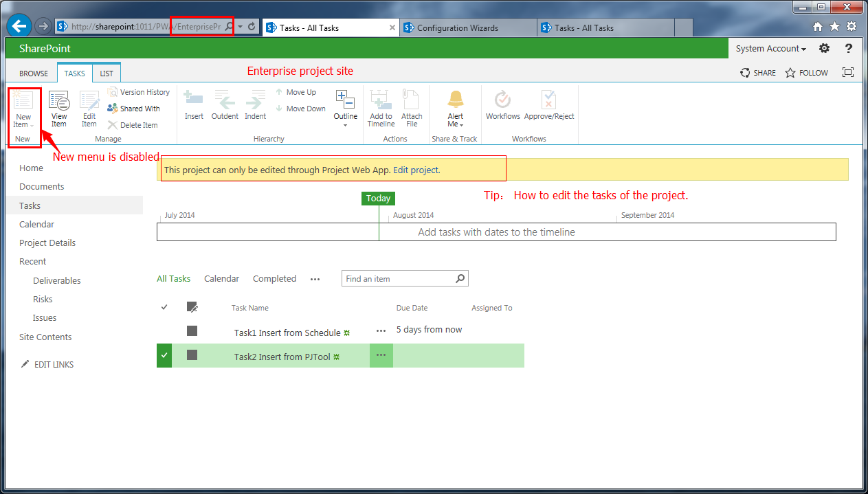Open Task1 Insert from Schedule
868x494 pixels.
tap(287, 333)
